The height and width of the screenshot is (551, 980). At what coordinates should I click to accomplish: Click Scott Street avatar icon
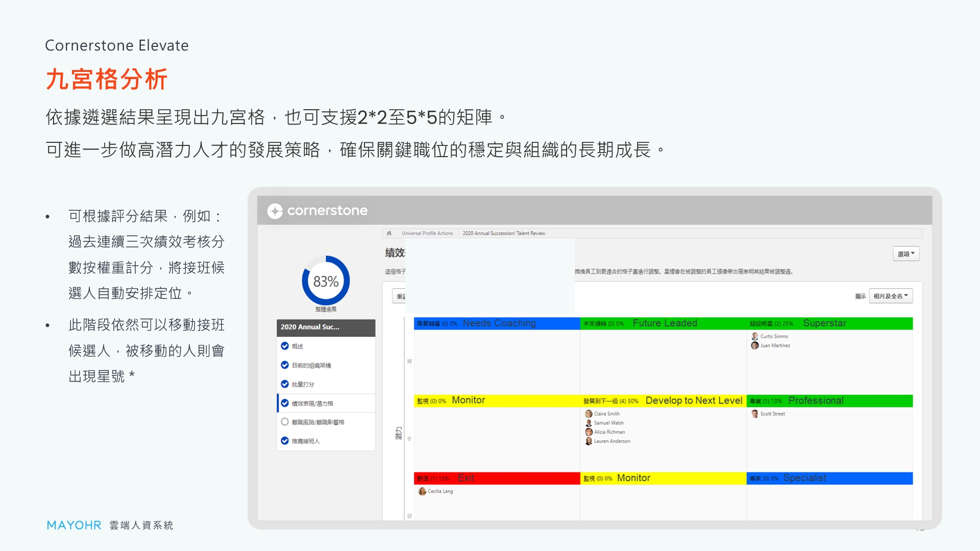(754, 414)
